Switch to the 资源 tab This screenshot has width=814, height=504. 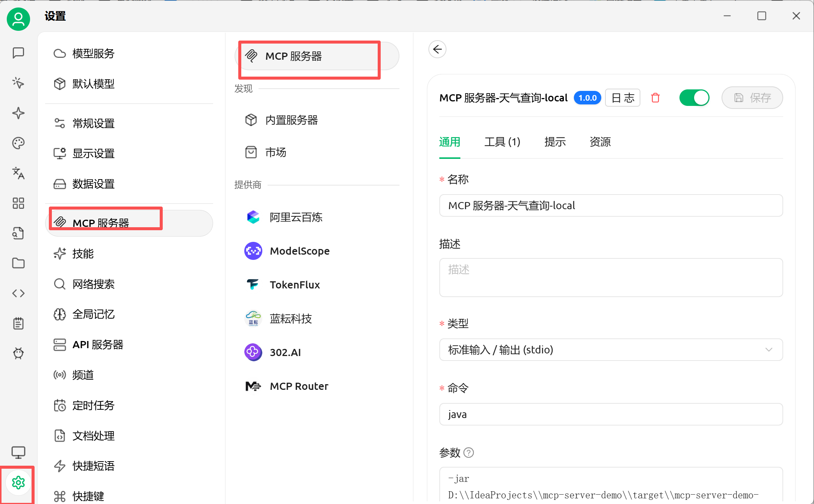point(600,142)
